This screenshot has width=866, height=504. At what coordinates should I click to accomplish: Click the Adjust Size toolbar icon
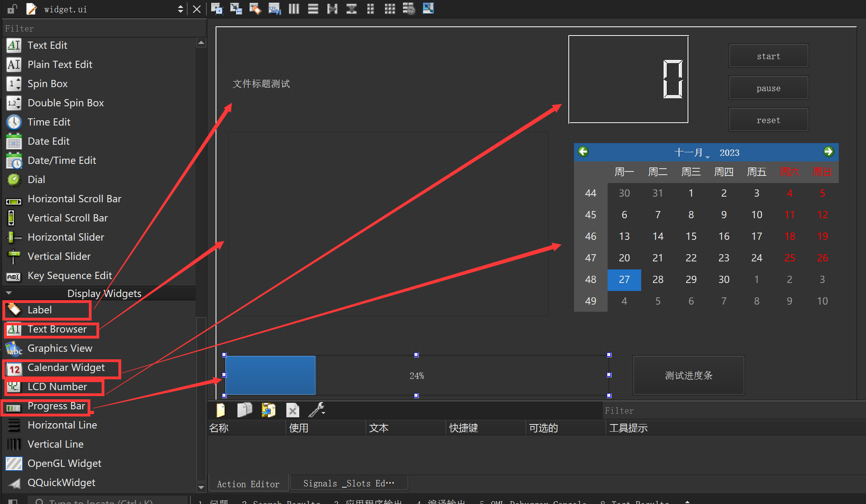click(x=428, y=8)
